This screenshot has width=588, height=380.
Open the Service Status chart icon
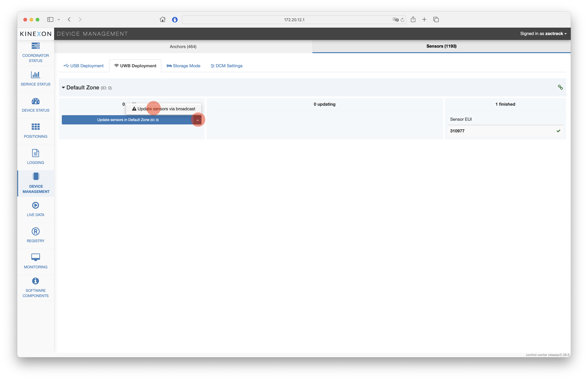(36, 74)
